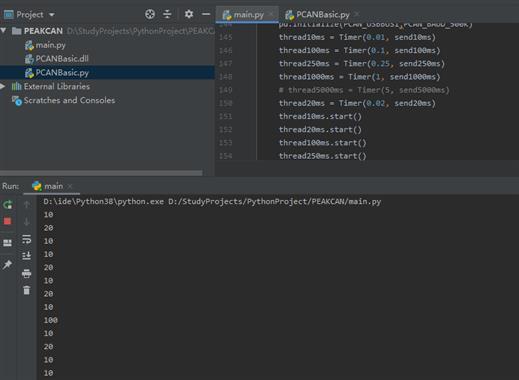The height and width of the screenshot is (380, 519).
Task: Print the console output
Action: [27, 273]
